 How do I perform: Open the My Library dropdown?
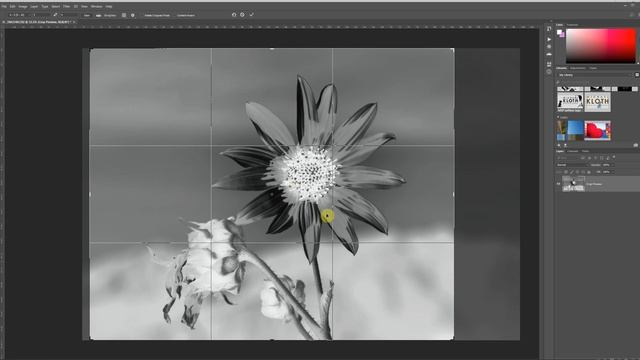click(x=595, y=75)
